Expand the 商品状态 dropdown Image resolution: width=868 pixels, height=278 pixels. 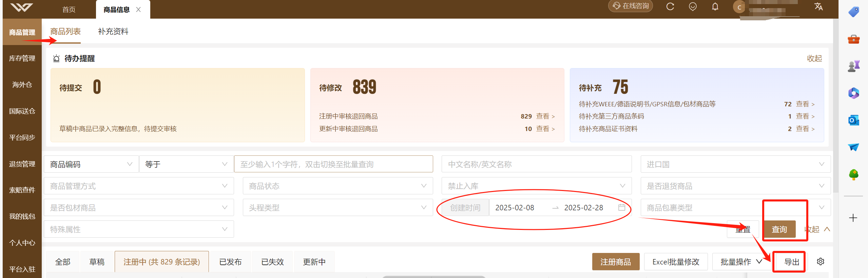click(338, 186)
